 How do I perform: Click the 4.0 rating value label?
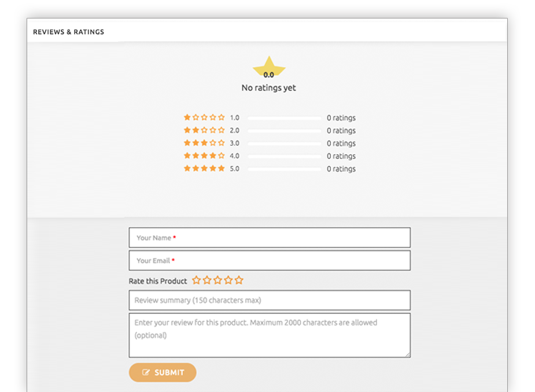click(x=234, y=156)
